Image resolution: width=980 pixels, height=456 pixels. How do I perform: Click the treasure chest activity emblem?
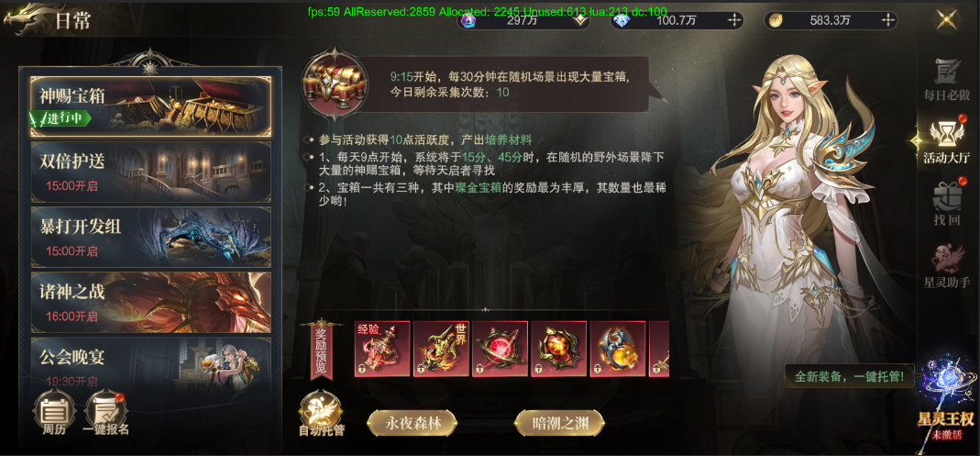[x=325, y=85]
